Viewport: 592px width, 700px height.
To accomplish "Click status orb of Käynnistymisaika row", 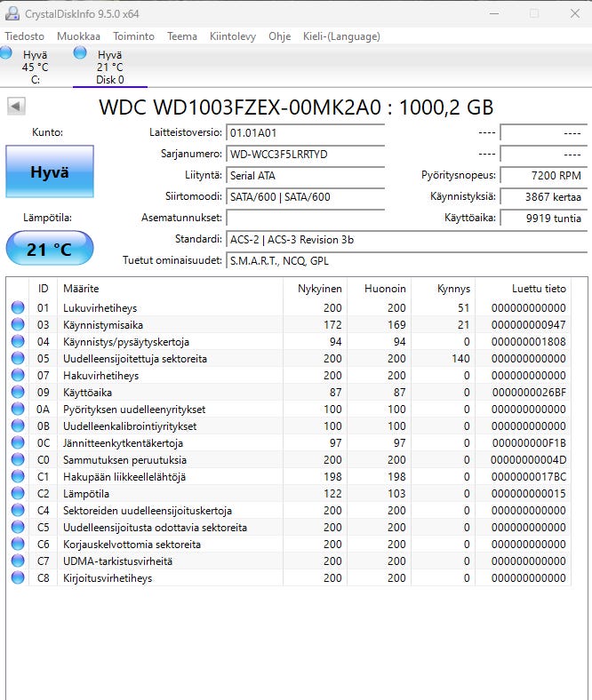I will [18, 324].
